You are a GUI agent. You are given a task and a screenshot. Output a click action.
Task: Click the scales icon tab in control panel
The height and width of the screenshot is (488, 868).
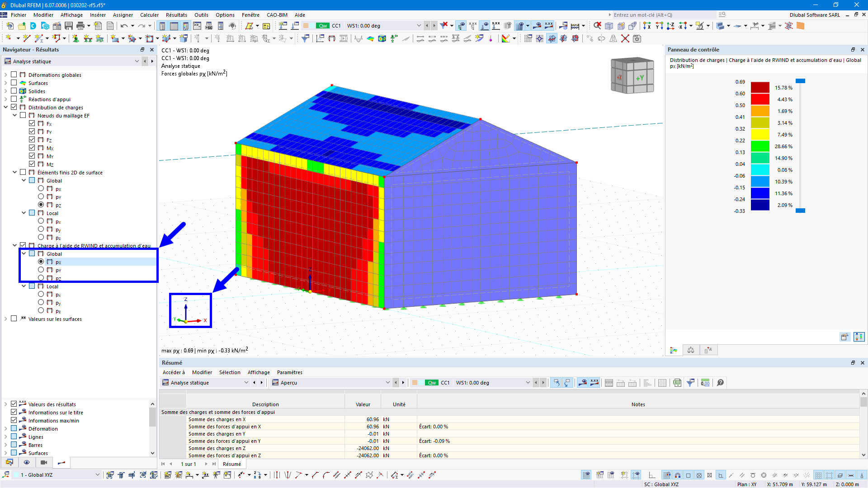coord(691,350)
